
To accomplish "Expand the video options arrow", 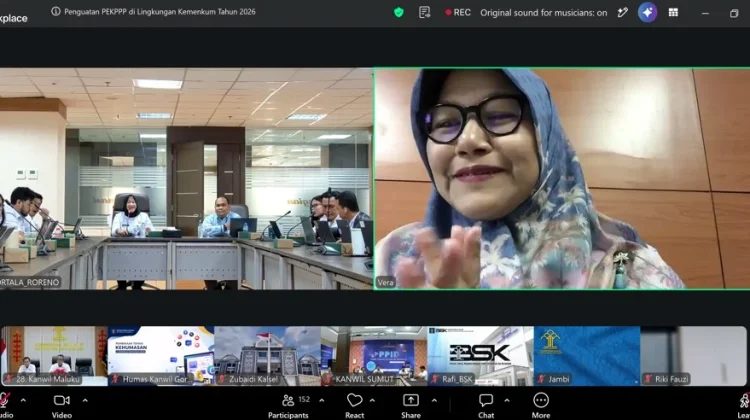I will tap(85, 400).
